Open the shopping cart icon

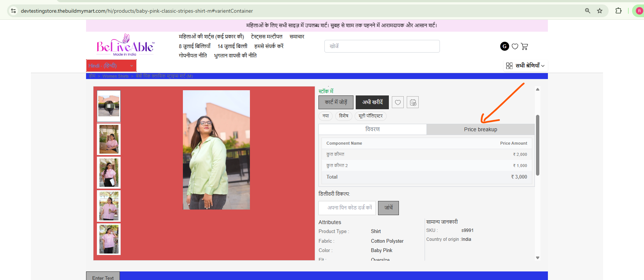click(524, 46)
